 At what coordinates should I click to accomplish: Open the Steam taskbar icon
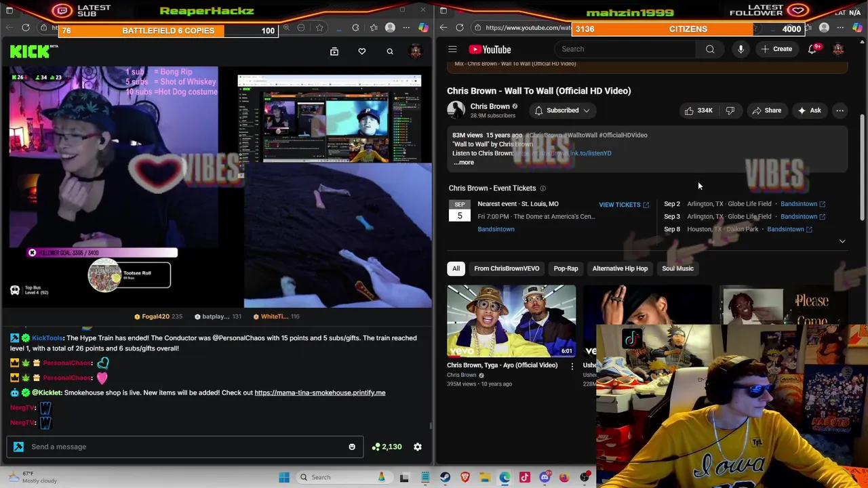tap(445, 477)
